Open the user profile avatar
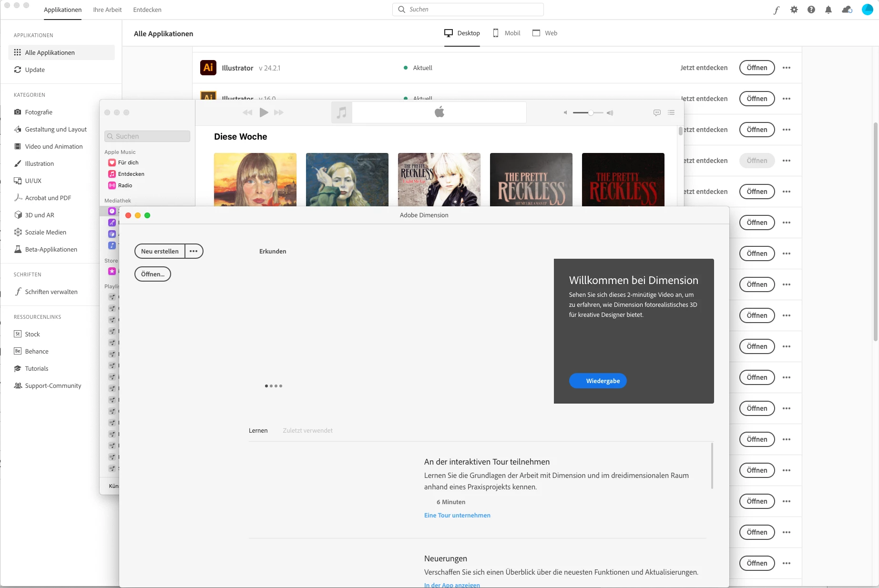 tap(868, 10)
